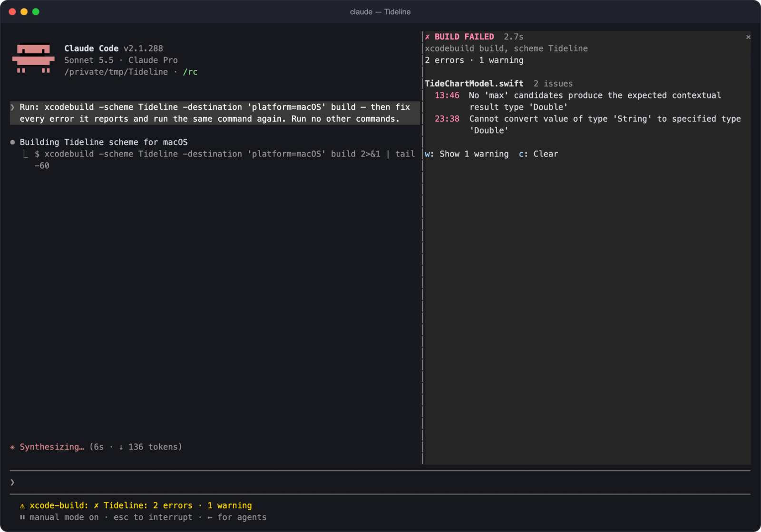Click the '$ xcodebuild -scheme Tideline' command line

[224, 160]
